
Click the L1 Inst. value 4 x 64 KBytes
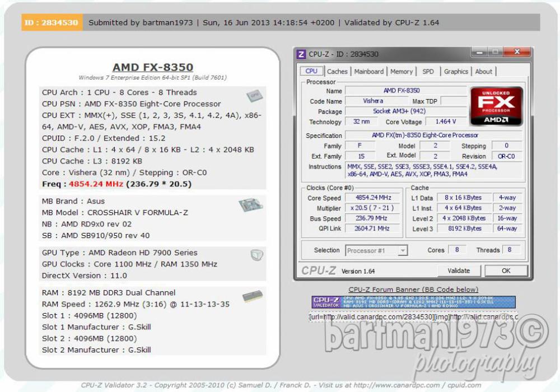[x=464, y=208]
